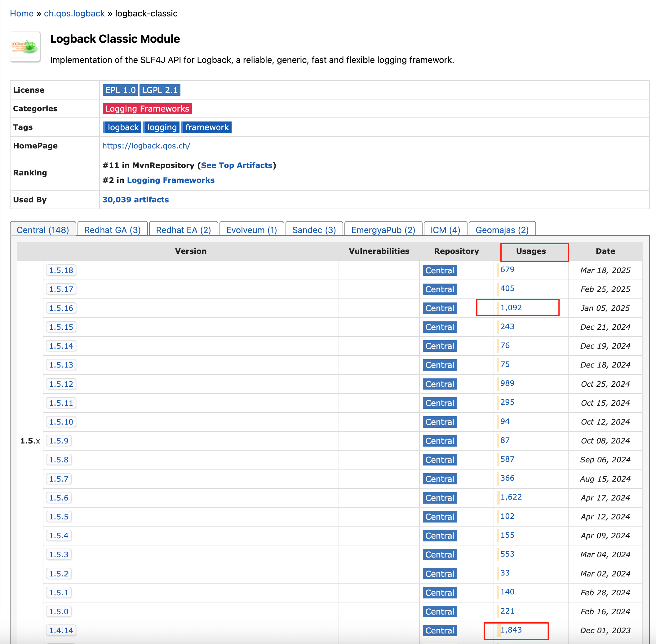
Task: Open version 1.5.18
Action: (x=61, y=270)
